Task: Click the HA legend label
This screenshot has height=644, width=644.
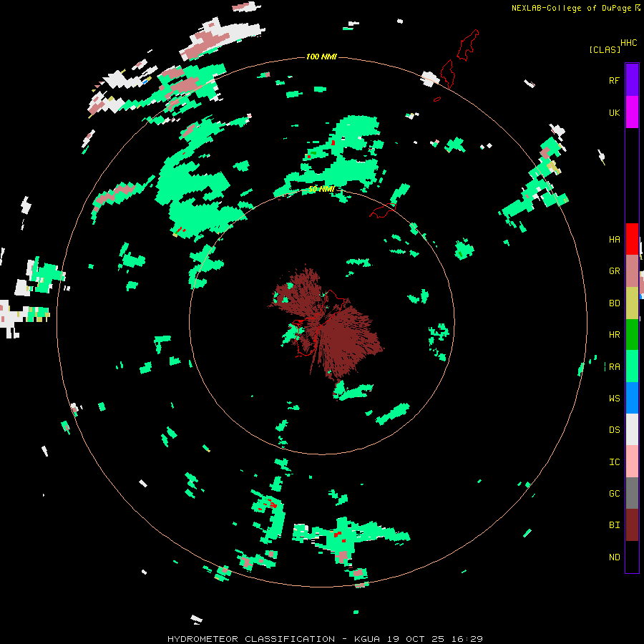Action: 614,239
